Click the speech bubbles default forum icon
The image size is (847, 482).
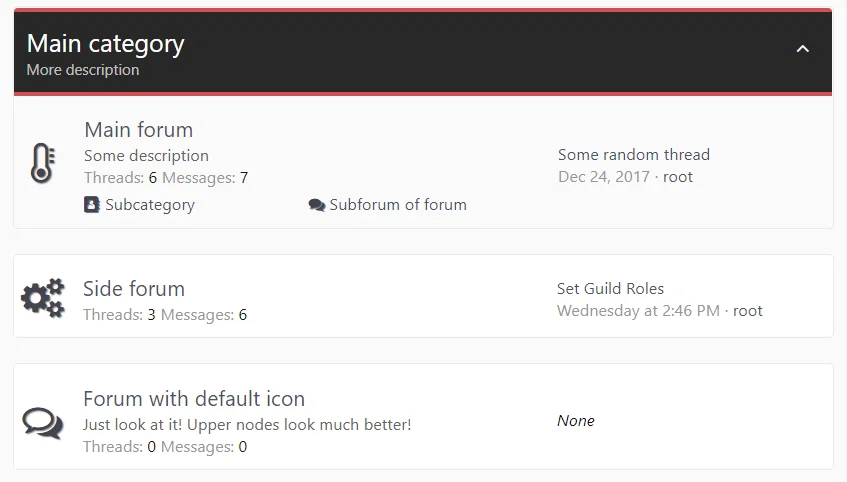(x=42, y=421)
